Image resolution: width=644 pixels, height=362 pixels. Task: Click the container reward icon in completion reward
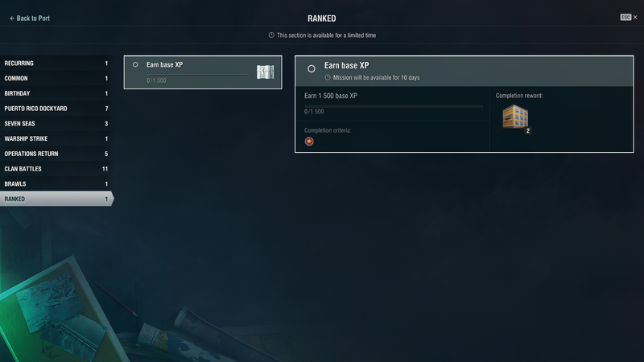pos(515,117)
